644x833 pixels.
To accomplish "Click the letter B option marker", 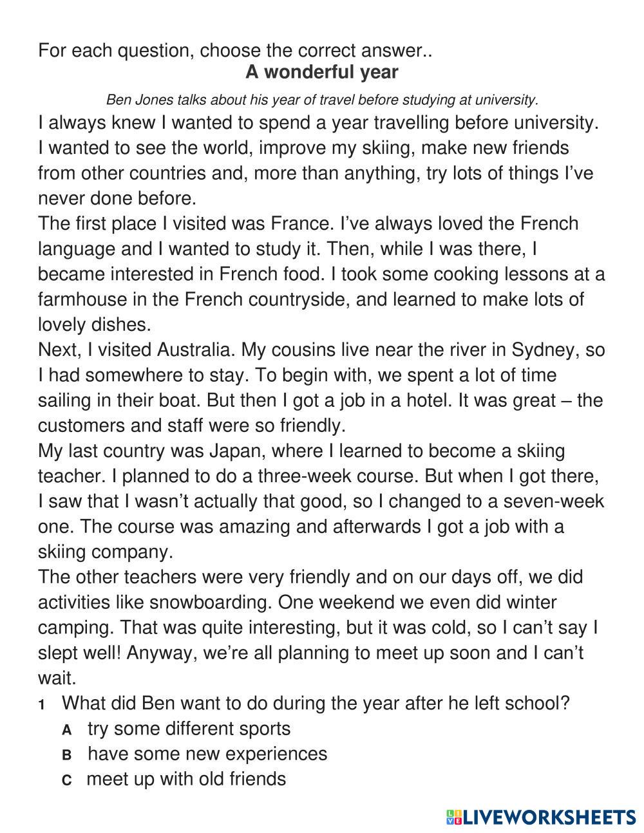I will click(66, 754).
